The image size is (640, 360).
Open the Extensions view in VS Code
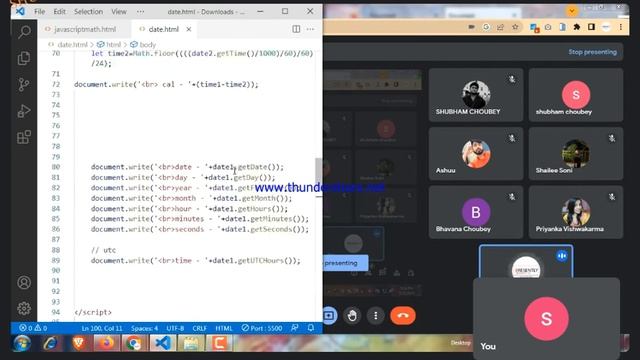pos(24,137)
